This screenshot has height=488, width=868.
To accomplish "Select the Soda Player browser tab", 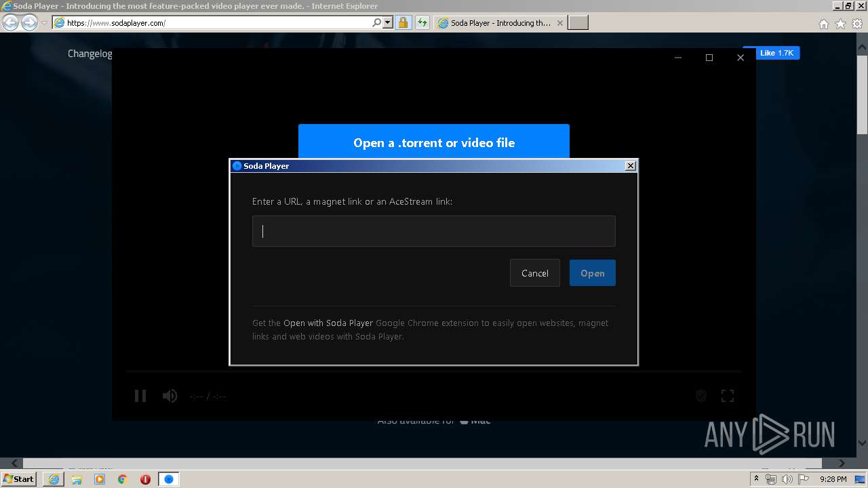I will pyautogui.click(x=500, y=23).
